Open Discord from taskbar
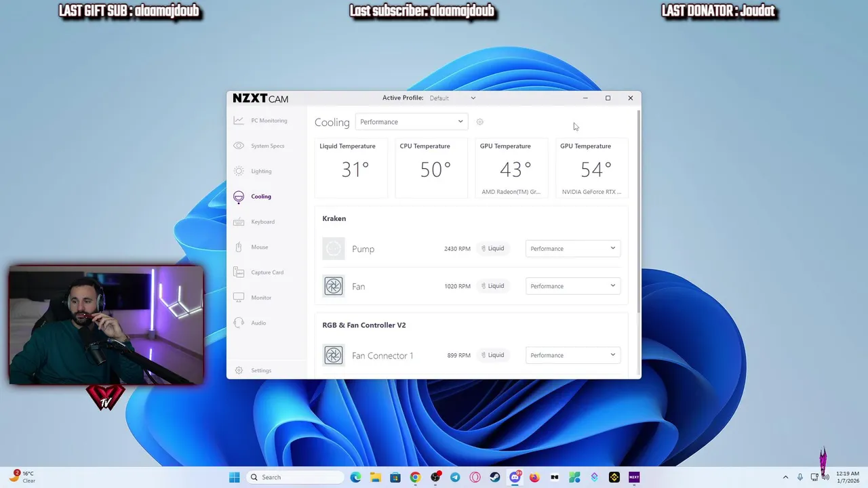Screen dimensions: 868x488 click(x=515, y=477)
